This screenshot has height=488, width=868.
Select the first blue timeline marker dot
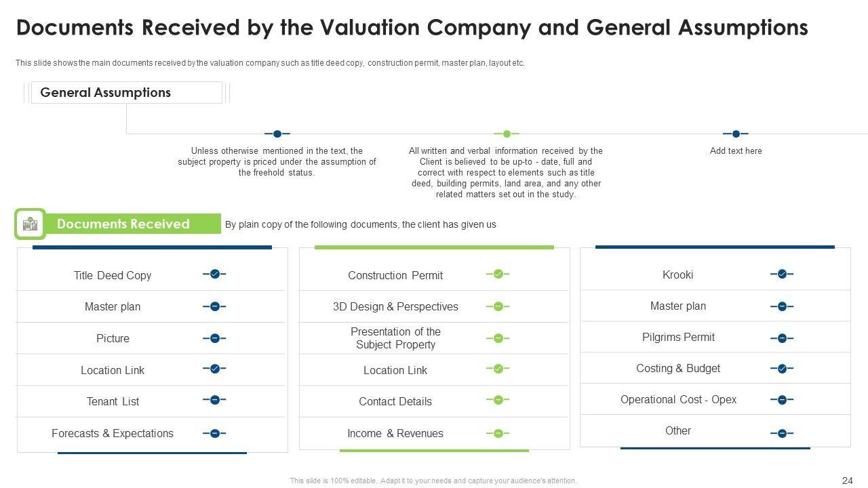click(277, 134)
